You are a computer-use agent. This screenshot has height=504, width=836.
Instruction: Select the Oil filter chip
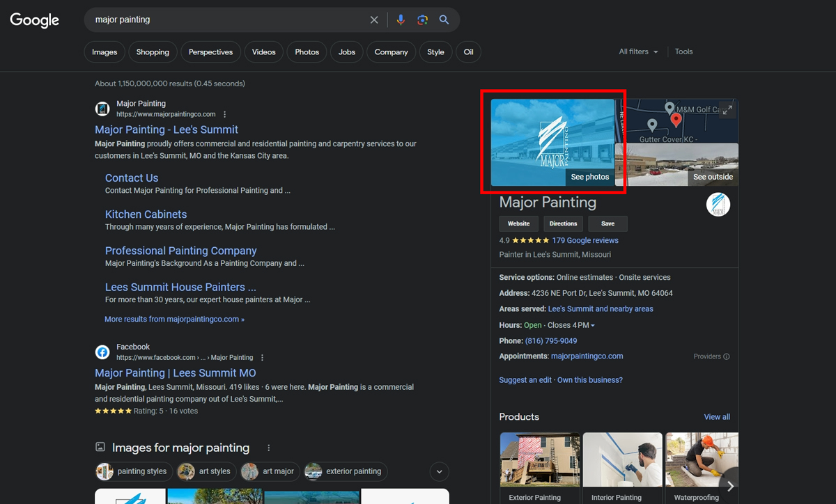click(468, 52)
